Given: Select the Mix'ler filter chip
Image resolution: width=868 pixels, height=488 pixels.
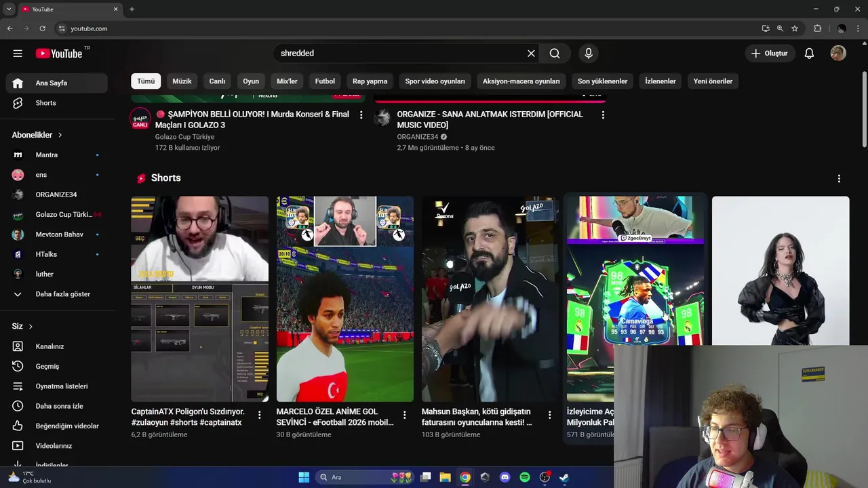Looking at the screenshot, I should click(287, 81).
